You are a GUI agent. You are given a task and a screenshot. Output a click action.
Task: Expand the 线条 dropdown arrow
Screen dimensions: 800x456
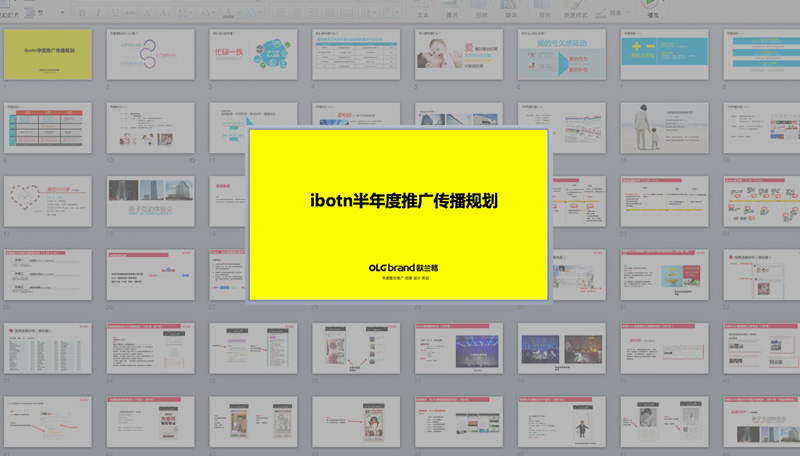628,13
